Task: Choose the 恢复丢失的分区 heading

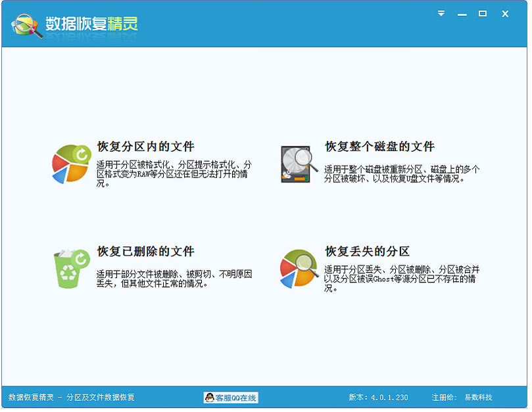Action: 367,252
